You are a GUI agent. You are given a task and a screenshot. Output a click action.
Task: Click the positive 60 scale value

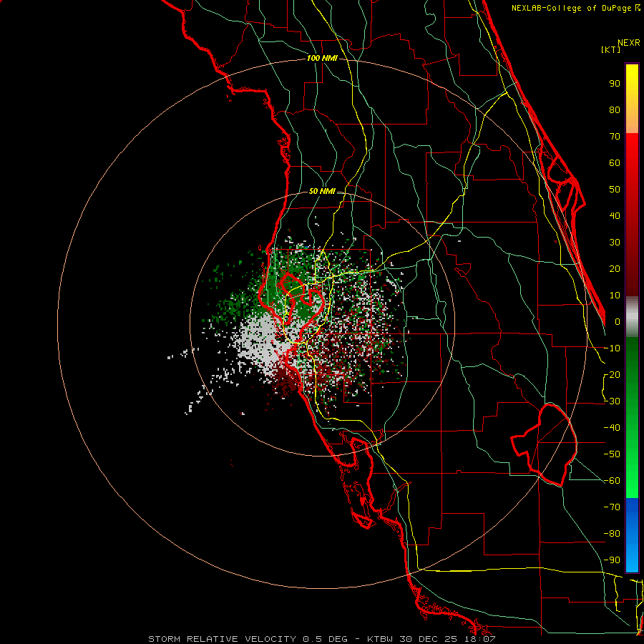coord(615,162)
